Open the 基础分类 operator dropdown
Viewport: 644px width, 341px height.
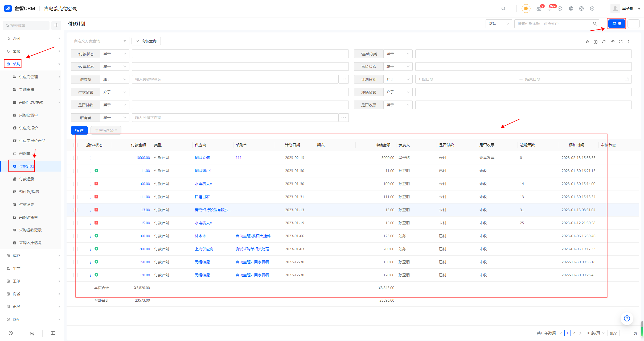tap(398, 54)
